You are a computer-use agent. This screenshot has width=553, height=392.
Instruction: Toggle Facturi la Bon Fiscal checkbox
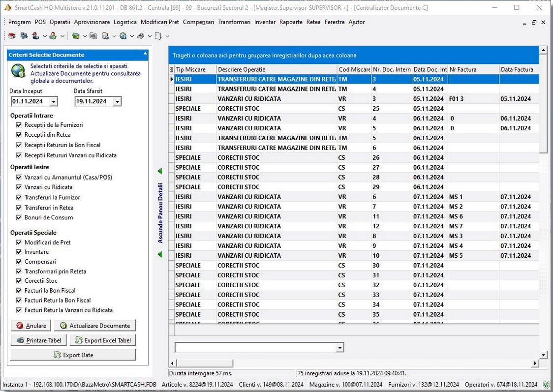pyautogui.click(x=19, y=291)
